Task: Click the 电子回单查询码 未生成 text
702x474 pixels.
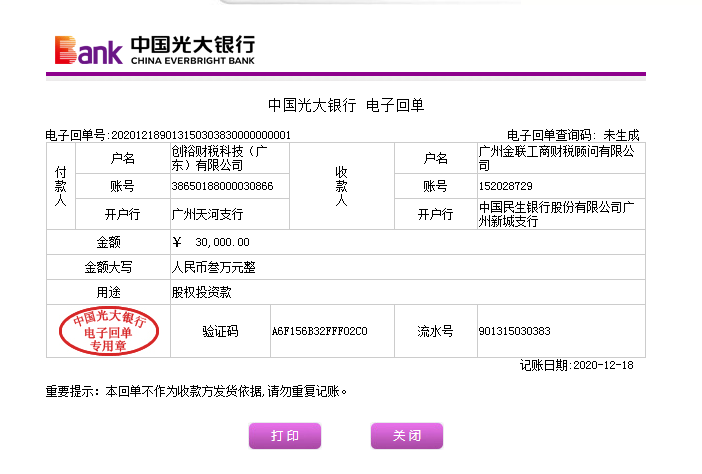Action: (572, 135)
